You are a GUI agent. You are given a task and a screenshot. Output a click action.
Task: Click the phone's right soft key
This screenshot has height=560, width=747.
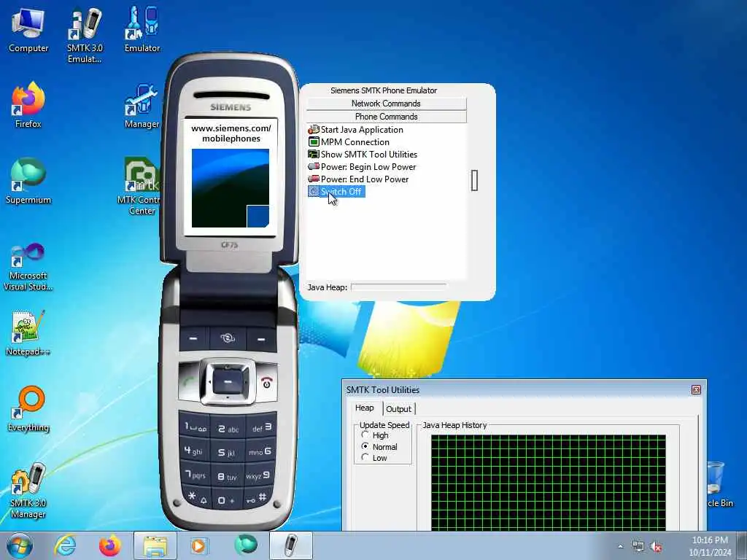coord(261,339)
